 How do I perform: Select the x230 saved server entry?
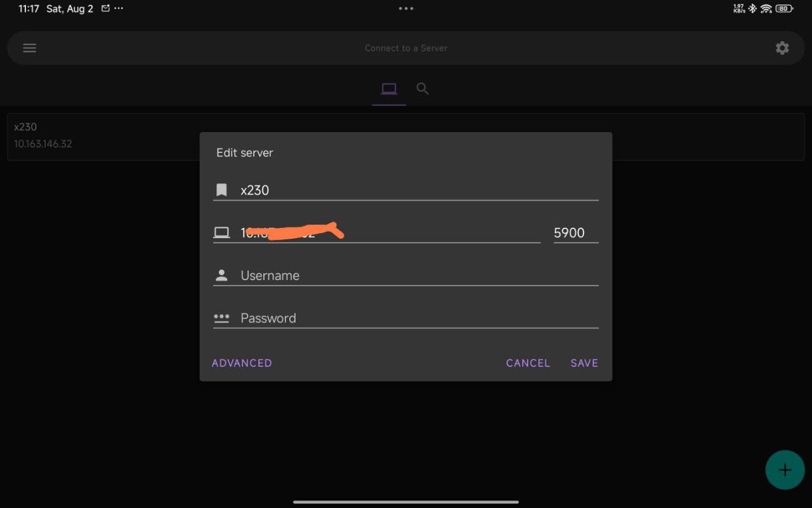[x=103, y=137]
